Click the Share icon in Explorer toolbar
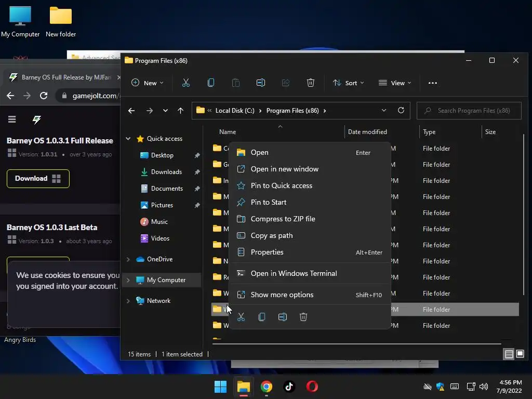532x399 pixels. pos(285,83)
